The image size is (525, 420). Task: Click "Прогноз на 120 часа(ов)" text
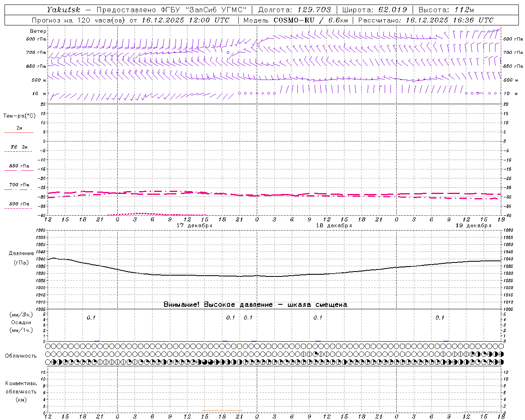79,20
